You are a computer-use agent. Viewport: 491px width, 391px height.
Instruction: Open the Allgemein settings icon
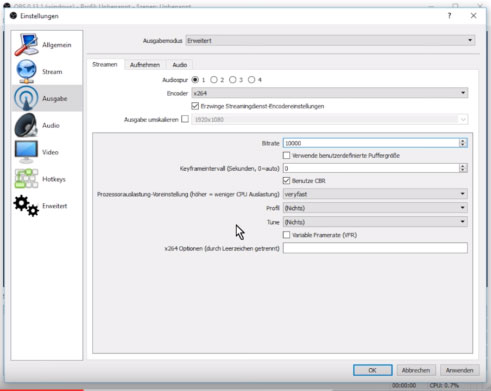(x=26, y=44)
